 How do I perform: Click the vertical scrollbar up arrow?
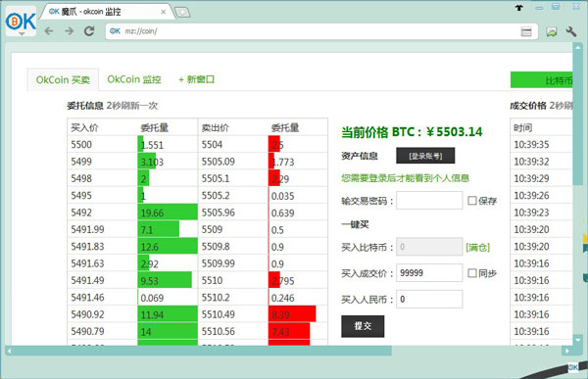point(577,47)
